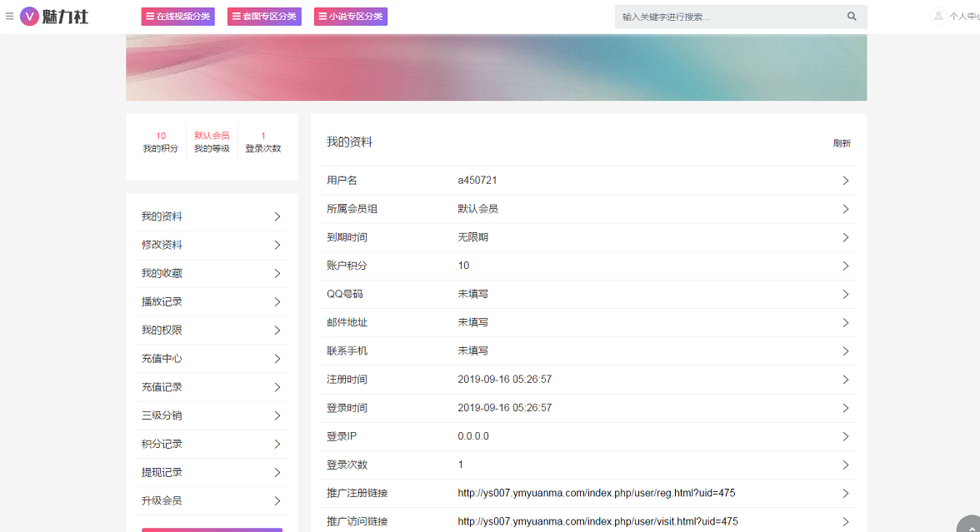Image resolution: width=980 pixels, height=532 pixels.
Task: Click the 推广注册链接 URL
Action: pyautogui.click(x=596, y=493)
